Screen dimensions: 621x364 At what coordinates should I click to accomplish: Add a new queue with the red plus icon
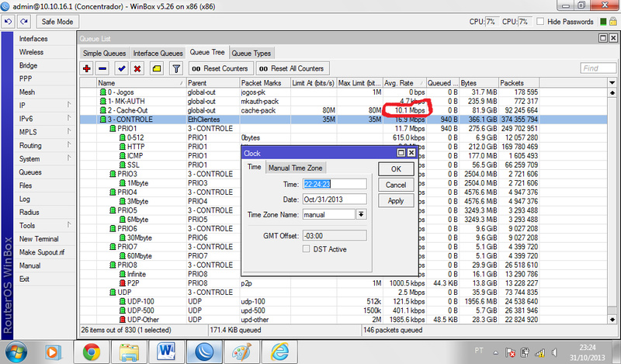(x=87, y=68)
